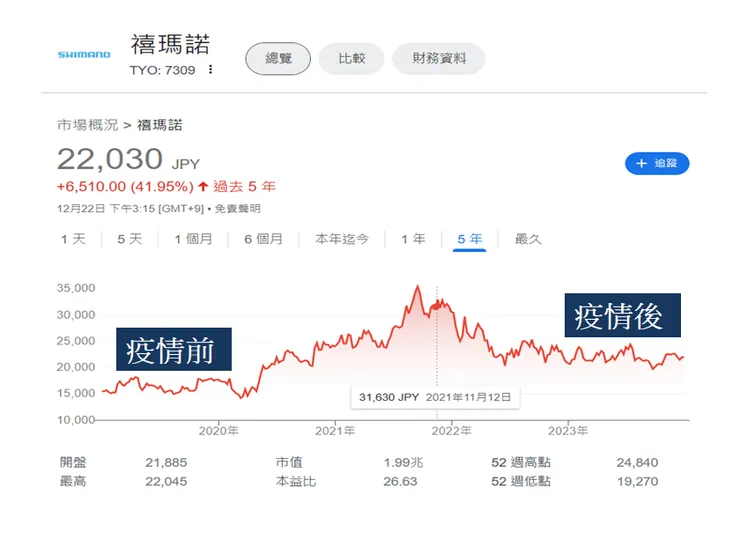Select the 總覽 overview tab

pyautogui.click(x=278, y=59)
